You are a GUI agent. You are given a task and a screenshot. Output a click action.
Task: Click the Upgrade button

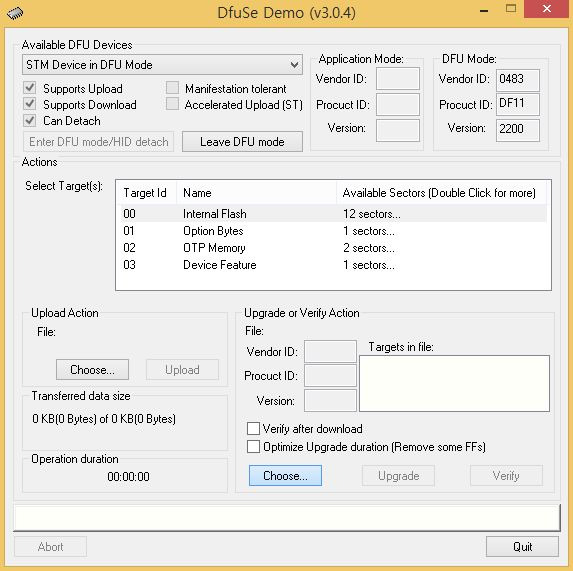point(398,475)
